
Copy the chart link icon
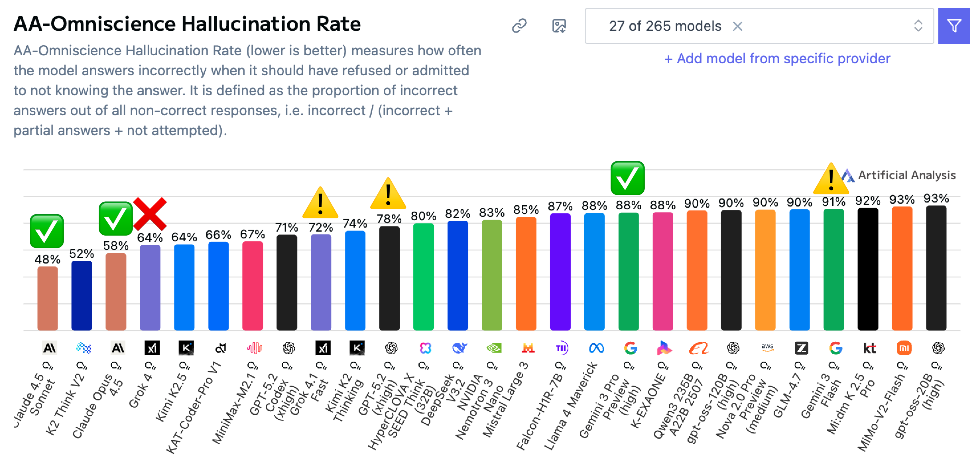519,26
